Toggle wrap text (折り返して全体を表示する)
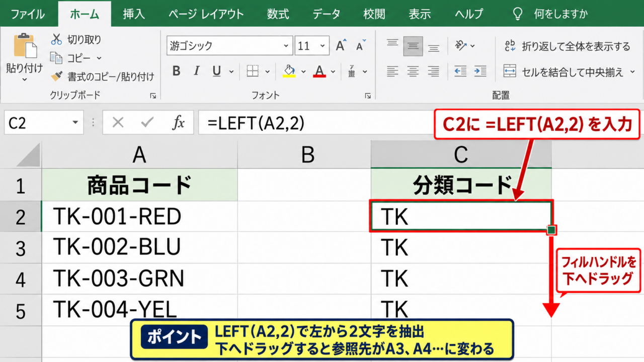644x362 pixels. (x=568, y=46)
